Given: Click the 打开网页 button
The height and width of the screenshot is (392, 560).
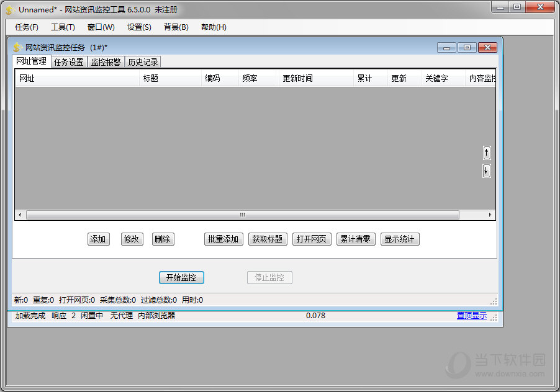Looking at the screenshot, I should tap(312, 239).
